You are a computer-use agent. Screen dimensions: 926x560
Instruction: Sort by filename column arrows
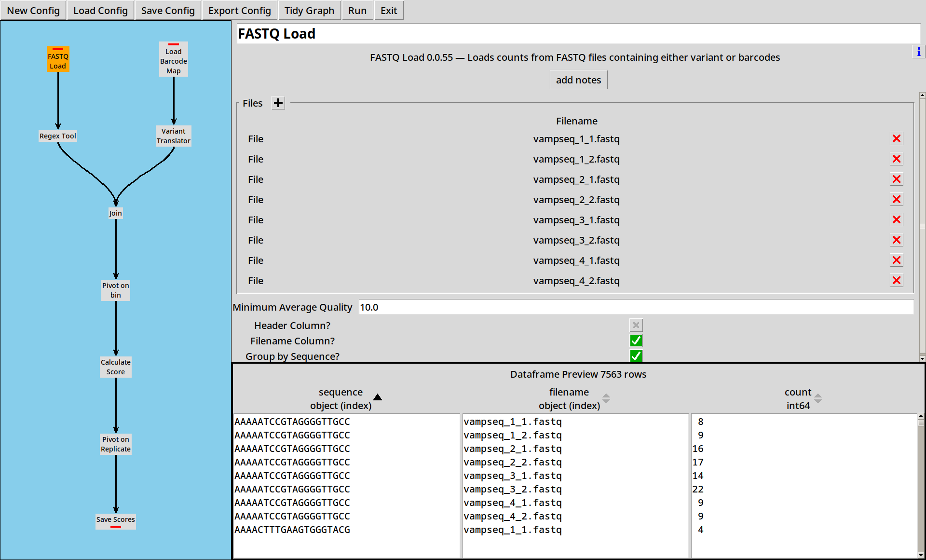pos(606,398)
